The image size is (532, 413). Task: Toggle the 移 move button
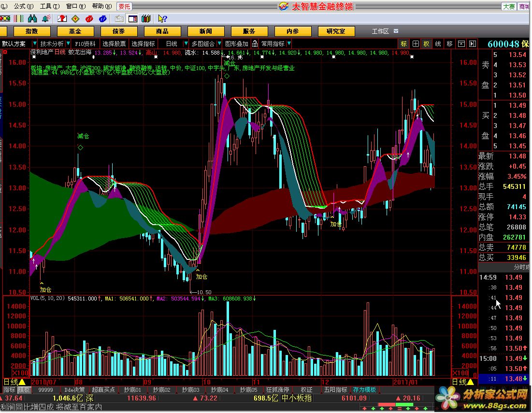449,44
